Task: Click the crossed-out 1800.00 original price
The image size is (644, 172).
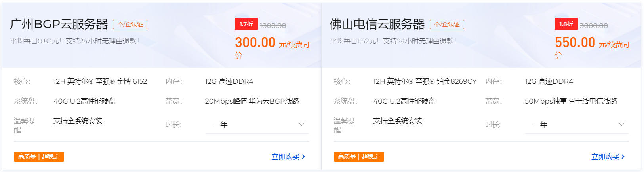Action: [273, 26]
